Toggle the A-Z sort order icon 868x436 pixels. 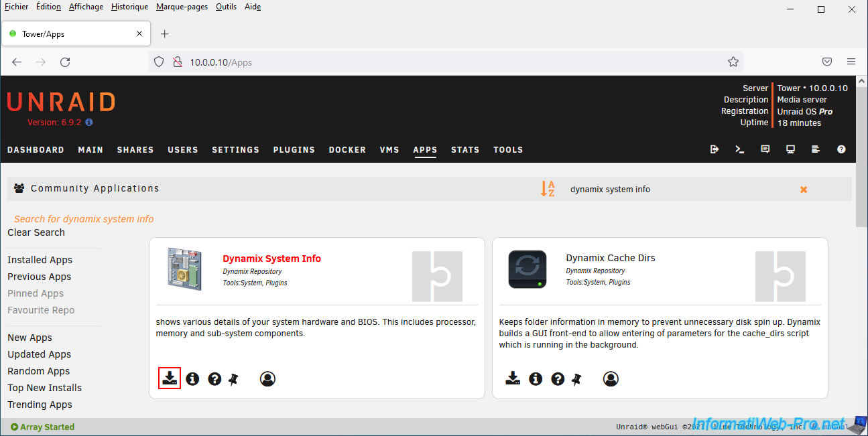548,189
